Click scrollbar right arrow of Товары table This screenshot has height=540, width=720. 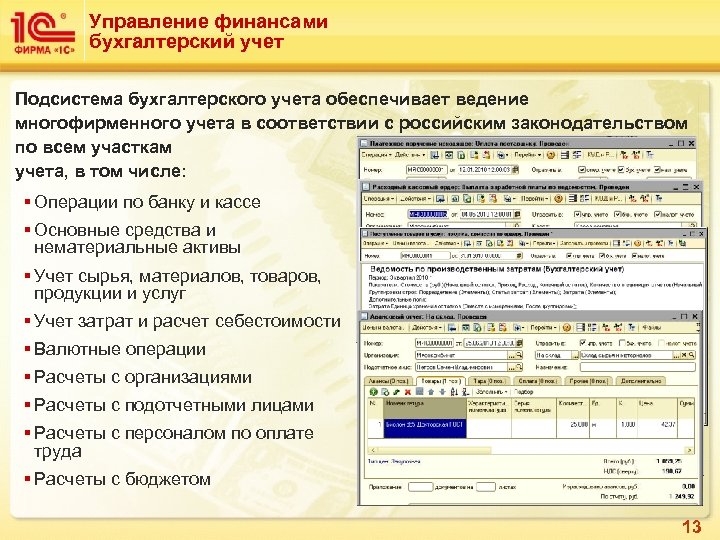click(689, 450)
